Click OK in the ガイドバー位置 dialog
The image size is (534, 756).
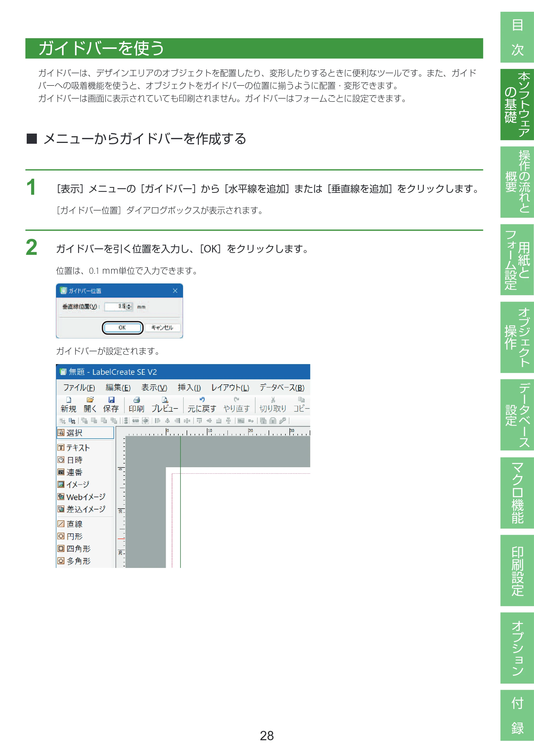click(122, 328)
